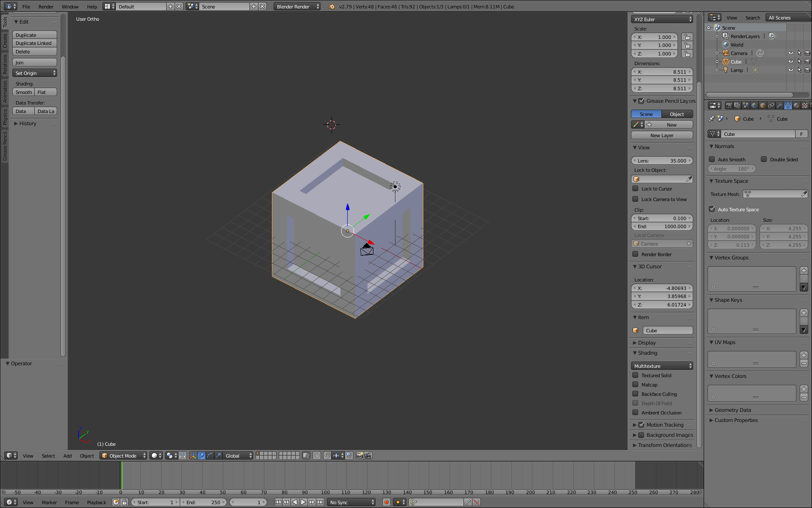The height and width of the screenshot is (508, 812).
Task: Enable the Ambient Occlusion checkbox
Action: click(635, 412)
